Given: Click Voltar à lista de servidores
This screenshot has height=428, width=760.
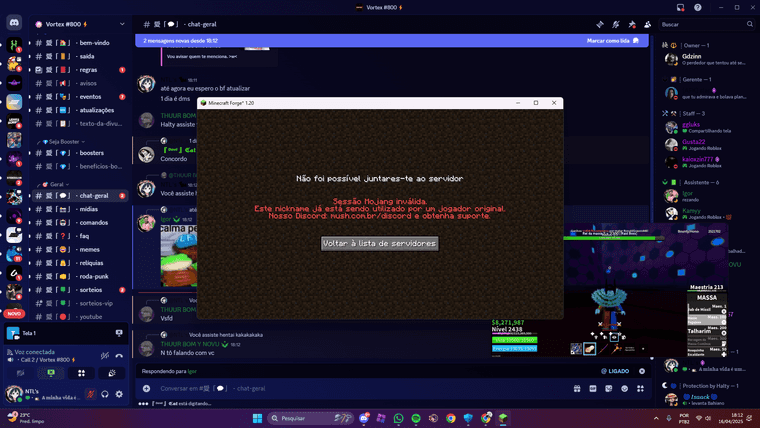Looking at the screenshot, I should pyautogui.click(x=379, y=243).
